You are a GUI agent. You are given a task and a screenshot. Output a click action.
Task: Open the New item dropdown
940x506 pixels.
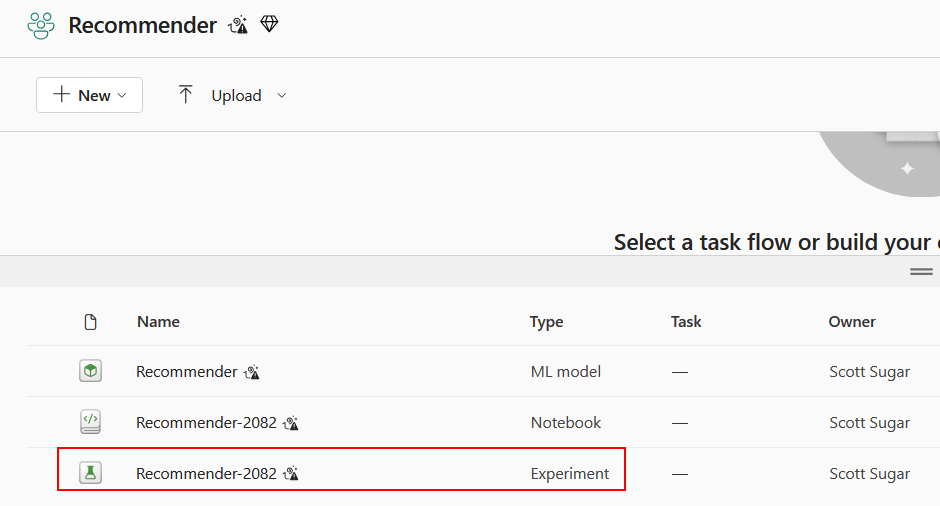point(89,95)
